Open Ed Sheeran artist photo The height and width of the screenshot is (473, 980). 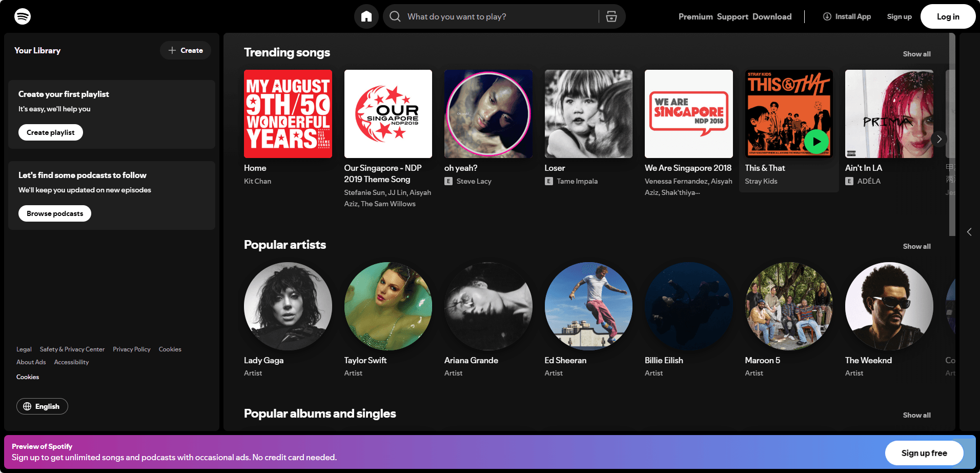coord(588,306)
